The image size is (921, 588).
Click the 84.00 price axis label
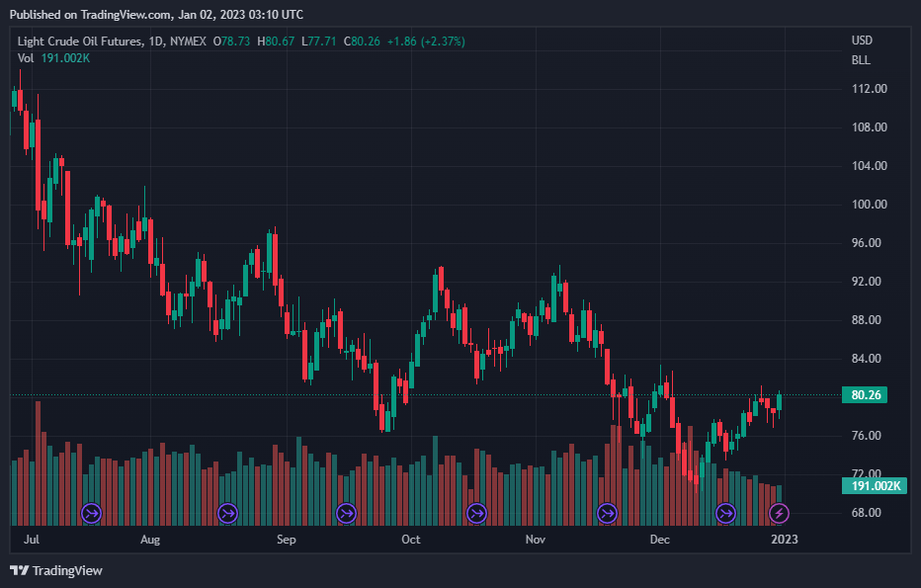867,359
